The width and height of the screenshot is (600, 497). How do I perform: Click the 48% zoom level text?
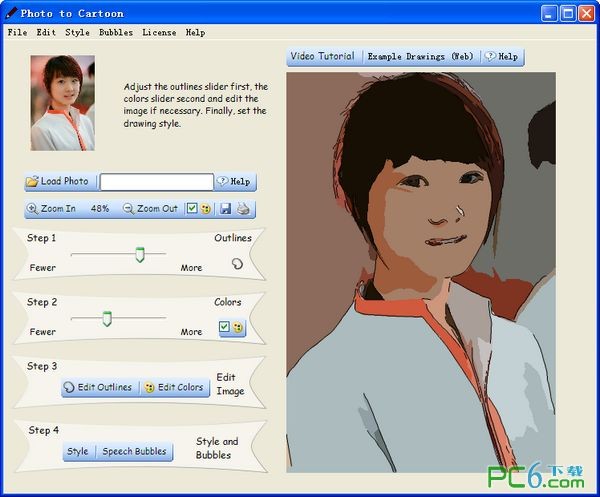click(100, 209)
